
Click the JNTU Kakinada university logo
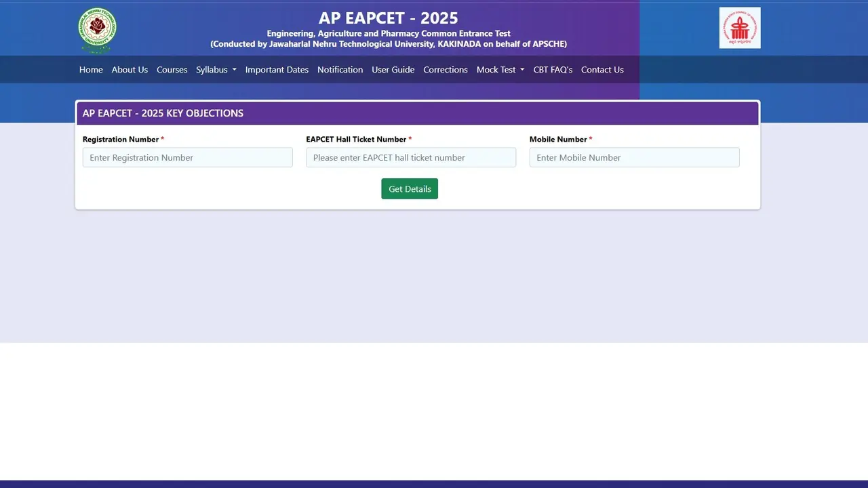click(96, 29)
